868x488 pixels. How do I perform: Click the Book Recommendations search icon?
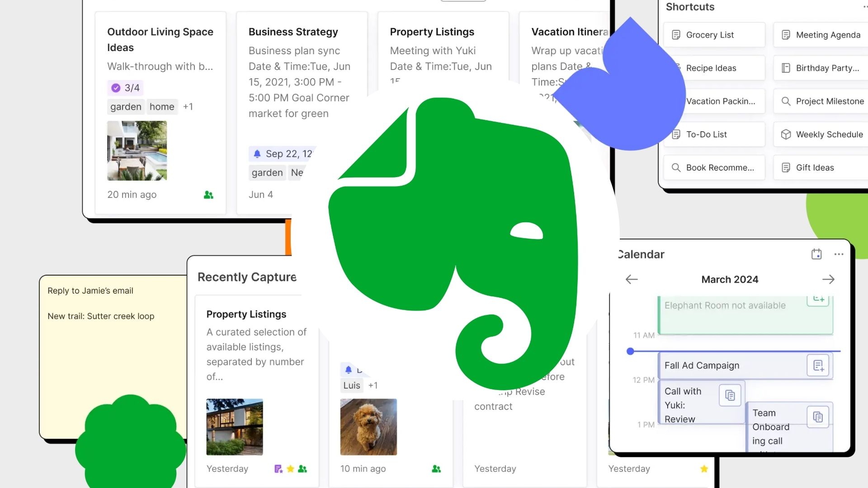676,168
